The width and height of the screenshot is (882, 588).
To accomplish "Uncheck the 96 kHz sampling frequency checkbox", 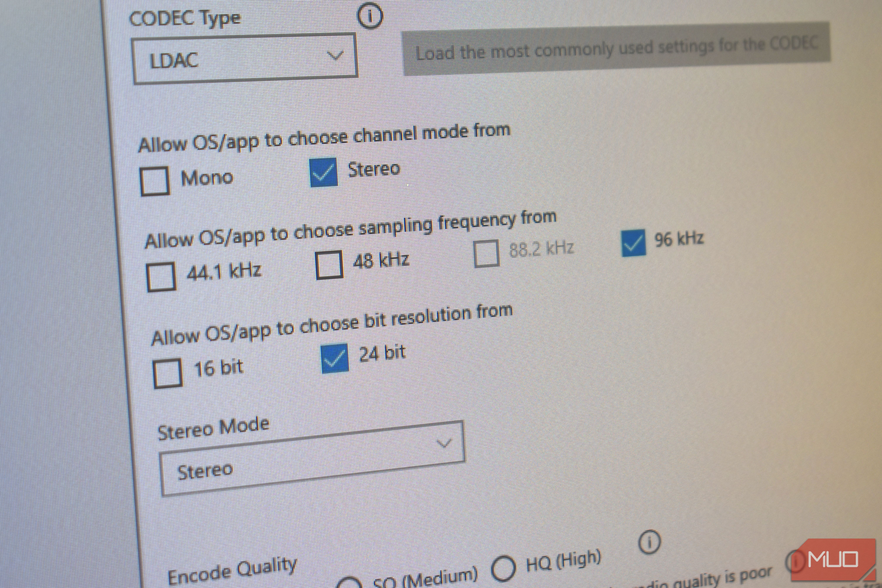I will click(x=633, y=243).
